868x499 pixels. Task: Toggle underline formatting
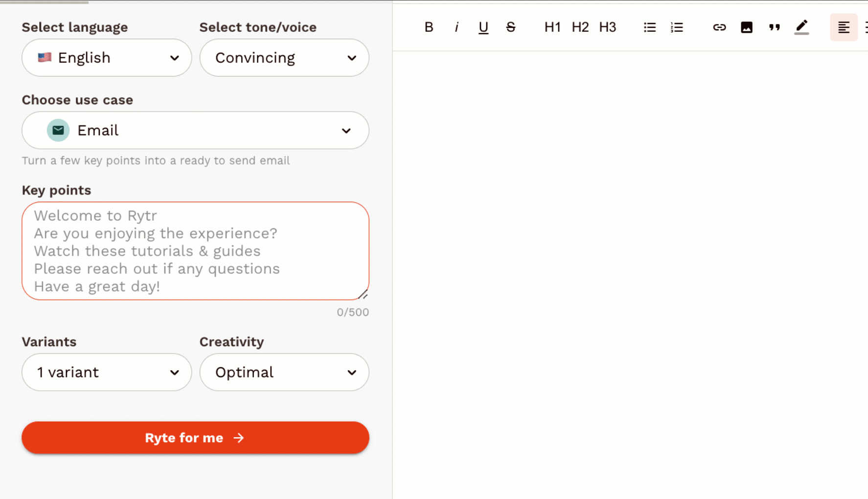click(483, 27)
